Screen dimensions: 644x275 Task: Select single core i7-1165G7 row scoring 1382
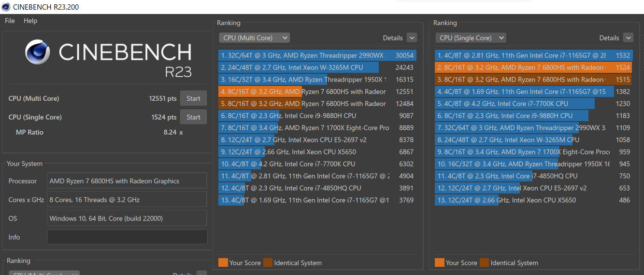pos(534,92)
